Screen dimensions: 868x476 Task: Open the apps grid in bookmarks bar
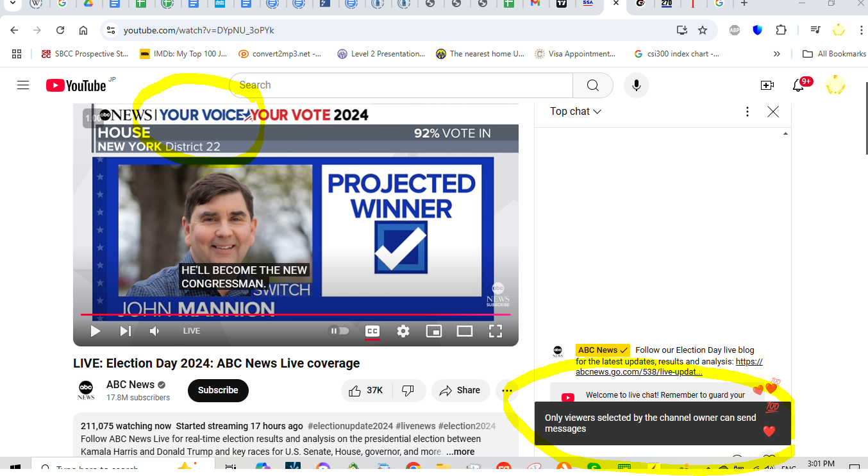click(x=17, y=54)
